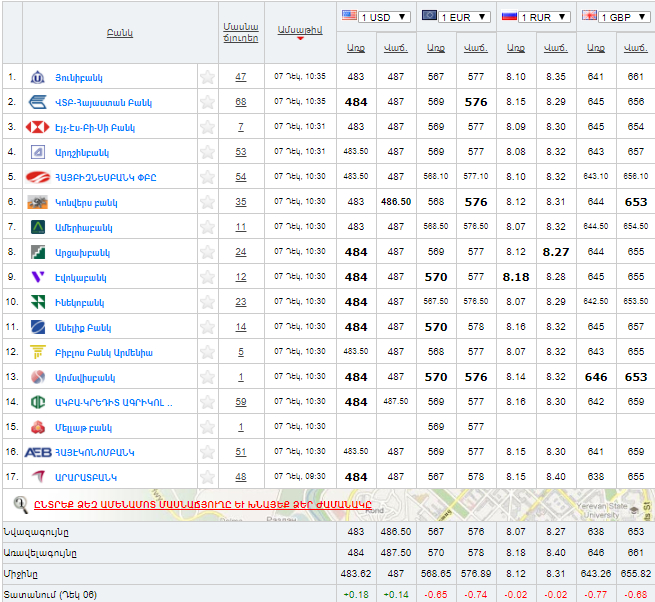Sort by Բանկ column header
The image size is (655, 602).
(120, 33)
